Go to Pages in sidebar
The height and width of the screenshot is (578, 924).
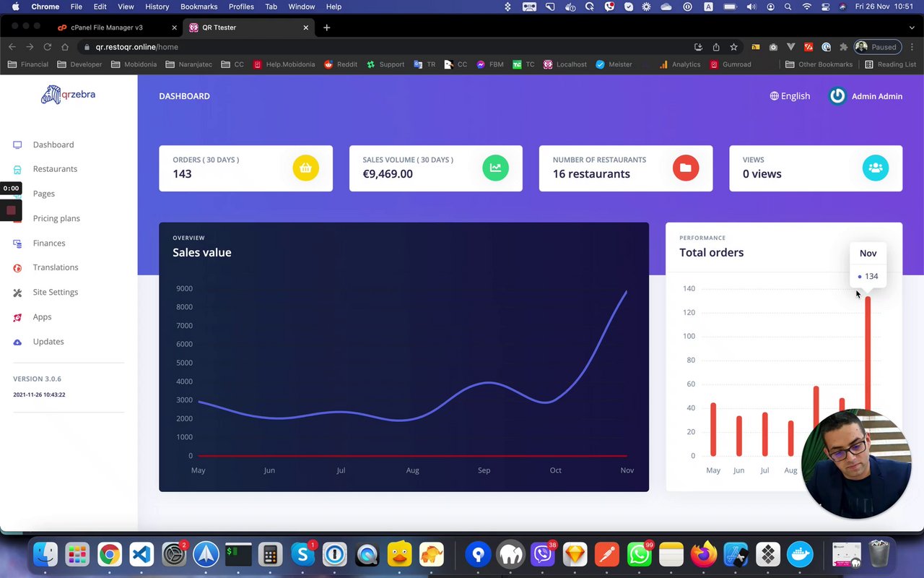click(x=44, y=194)
